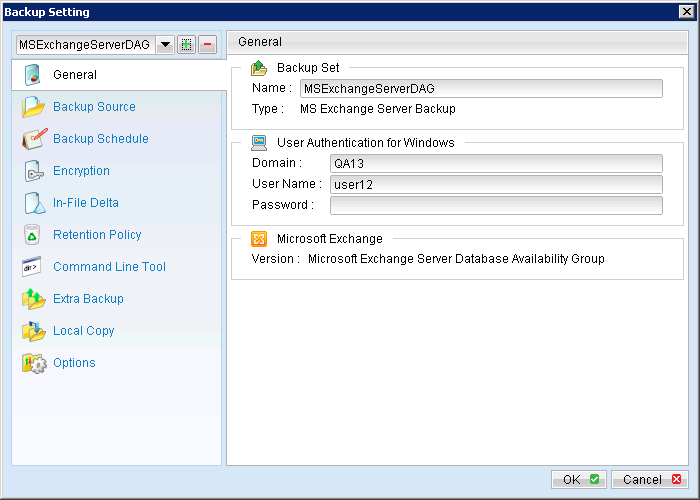Open the Local Copy settings

click(83, 331)
